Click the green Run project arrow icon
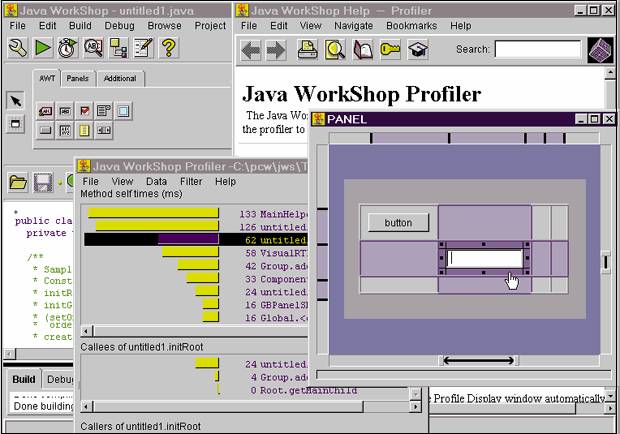The width and height of the screenshot is (620, 434). pyautogui.click(x=43, y=48)
